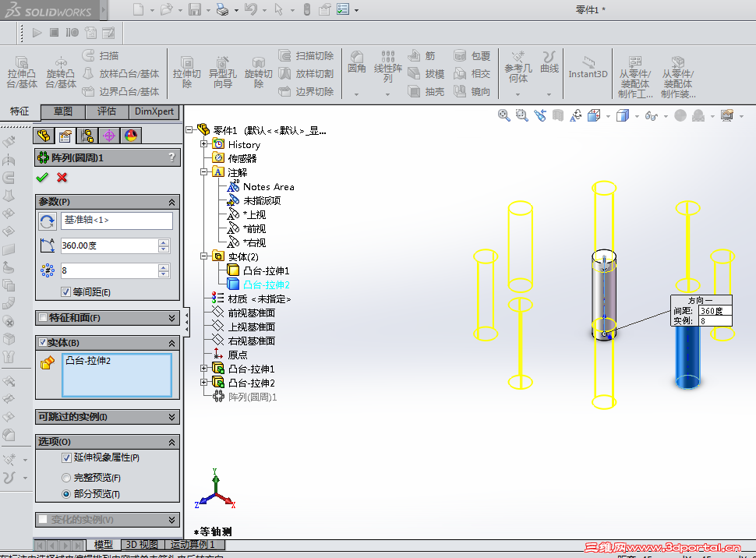The width and height of the screenshot is (756, 558).
Task: Click the Instant3D tool
Action: pyautogui.click(x=588, y=68)
